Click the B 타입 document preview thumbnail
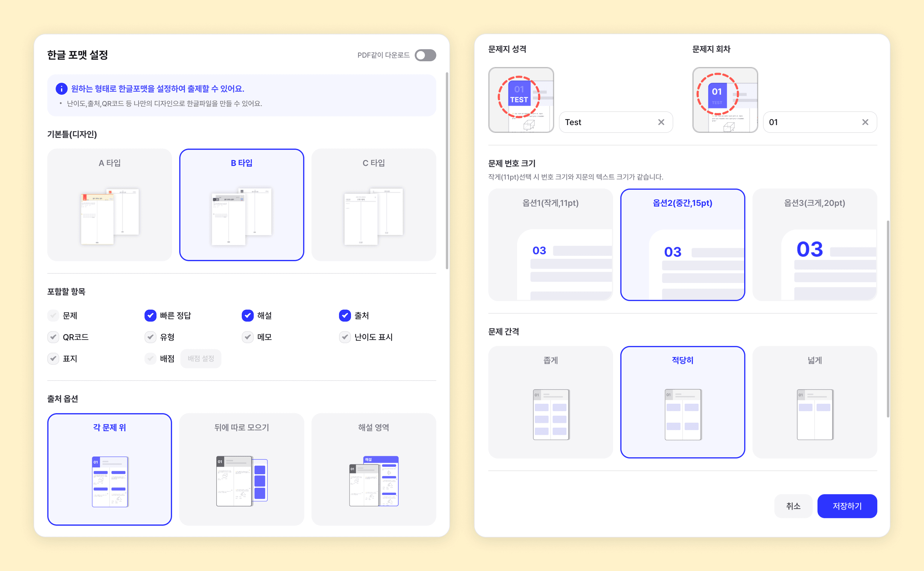Screen dimensions: 924x571 click(242, 216)
